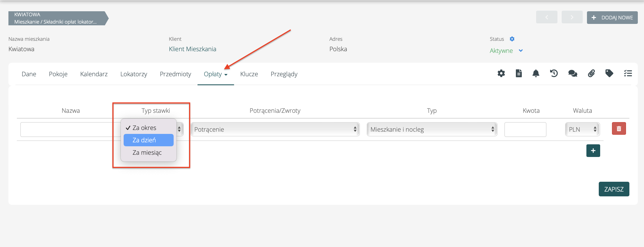
Task: Click the document file icon
Action: click(519, 74)
